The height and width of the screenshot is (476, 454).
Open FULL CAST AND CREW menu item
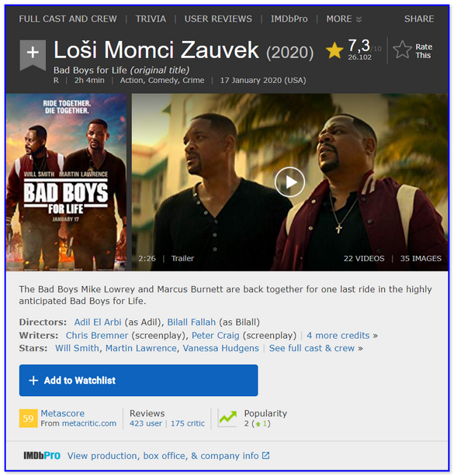click(x=68, y=19)
